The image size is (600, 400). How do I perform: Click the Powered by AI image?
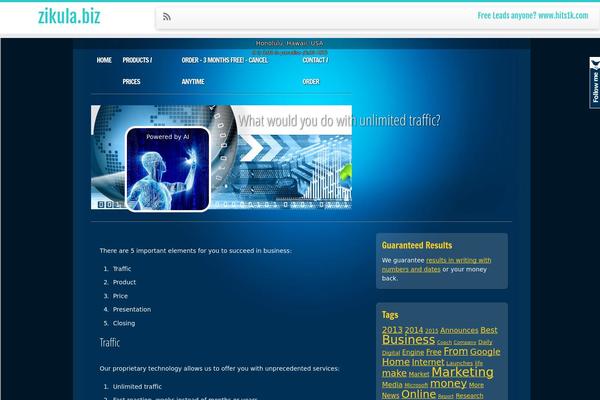tap(168, 169)
